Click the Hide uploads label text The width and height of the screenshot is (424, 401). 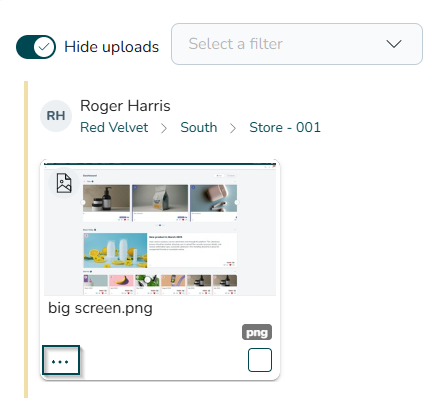pyautogui.click(x=112, y=47)
